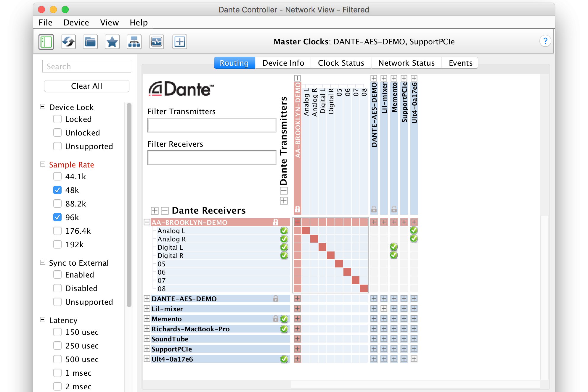Collapse the Device Lock filter group
588x392 pixels.
point(43,107)
